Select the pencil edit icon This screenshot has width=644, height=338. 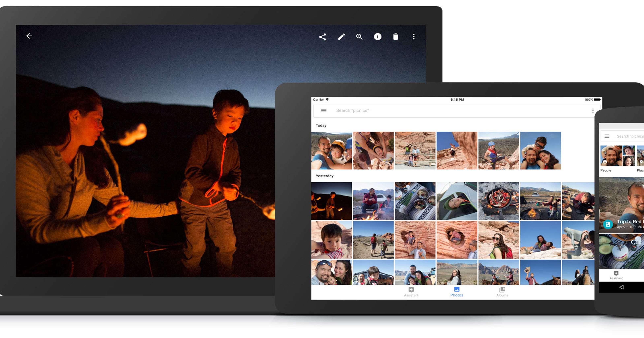pyautogui.click(x=342, y=37)
